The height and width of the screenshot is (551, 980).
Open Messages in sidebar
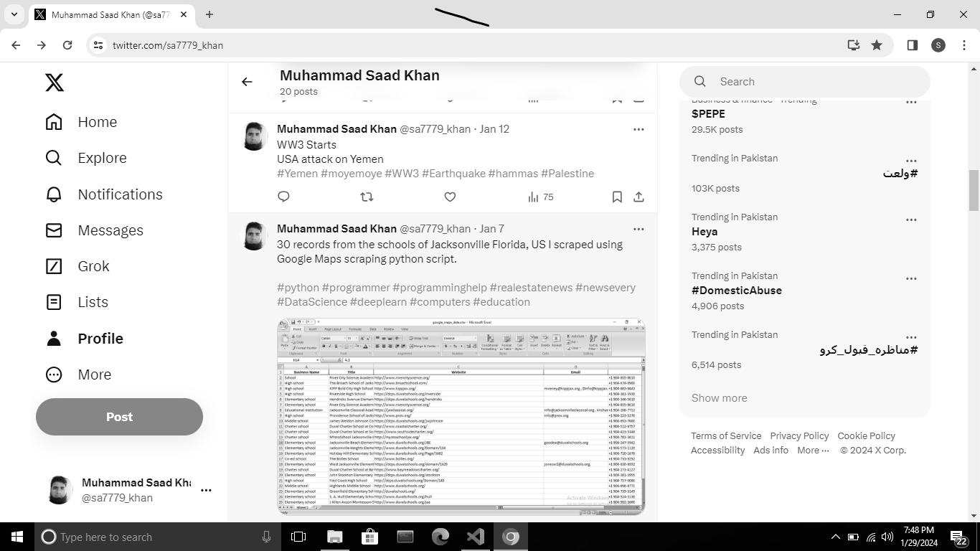[x=95, y=230]
